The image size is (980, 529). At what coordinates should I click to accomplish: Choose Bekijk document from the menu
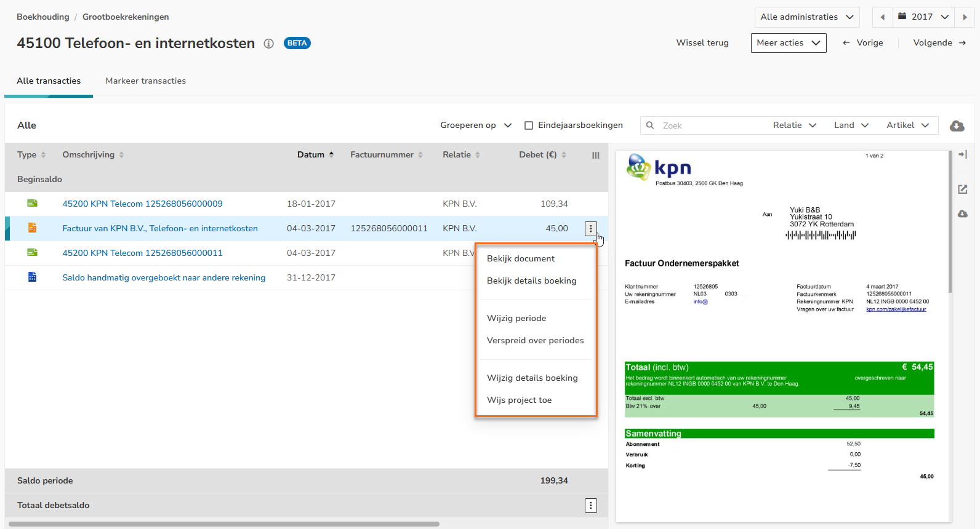click(521, 259)
